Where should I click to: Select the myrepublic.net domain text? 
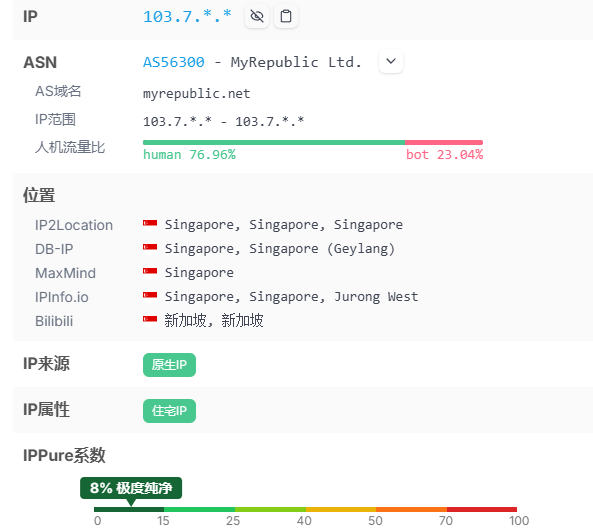click(x=197, y=93)
